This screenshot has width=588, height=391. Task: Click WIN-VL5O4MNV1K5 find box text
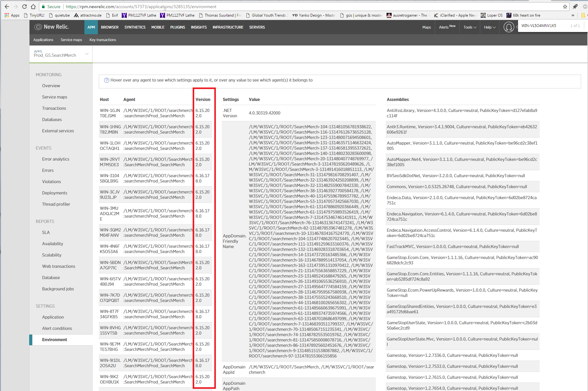pos(539,26)
